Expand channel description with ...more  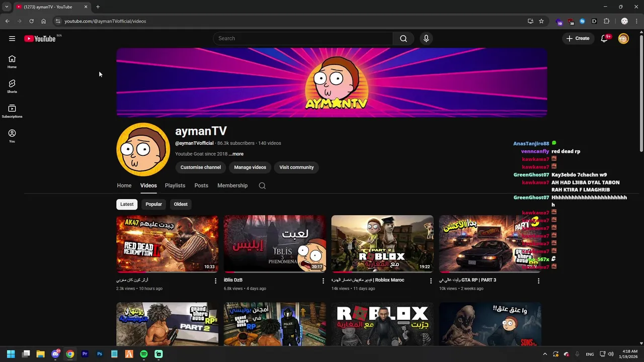point(236,154)
